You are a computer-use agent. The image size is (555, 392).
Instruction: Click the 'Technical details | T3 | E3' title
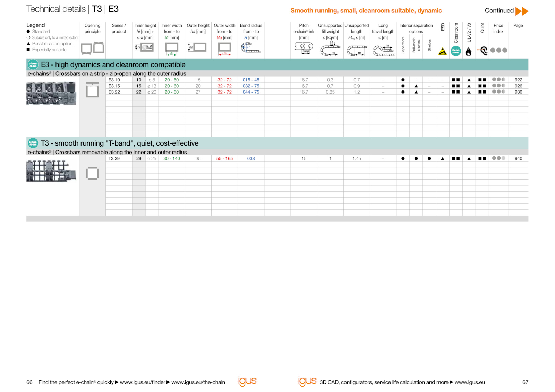72,9
